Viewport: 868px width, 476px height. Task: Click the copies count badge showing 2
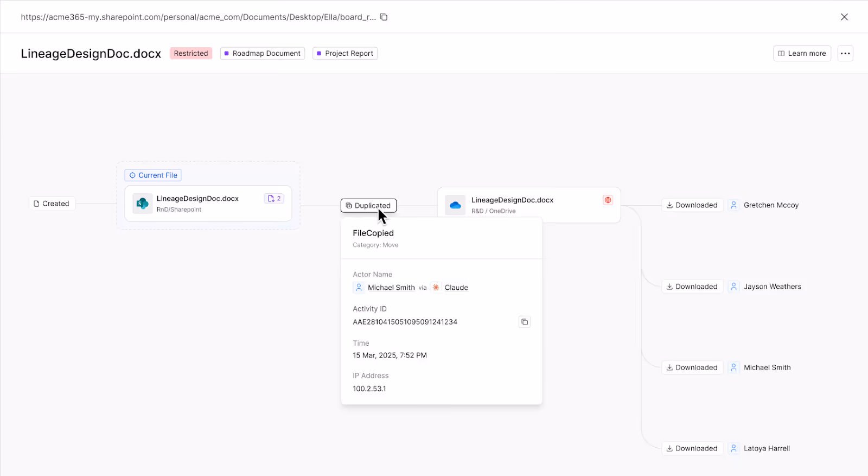(x=274, y=199)
